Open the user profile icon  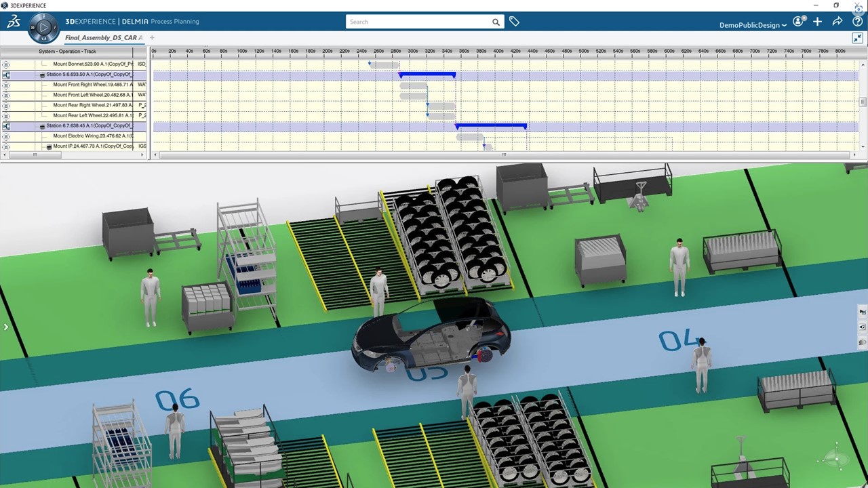pyautogui.click(x=798, y=22)
